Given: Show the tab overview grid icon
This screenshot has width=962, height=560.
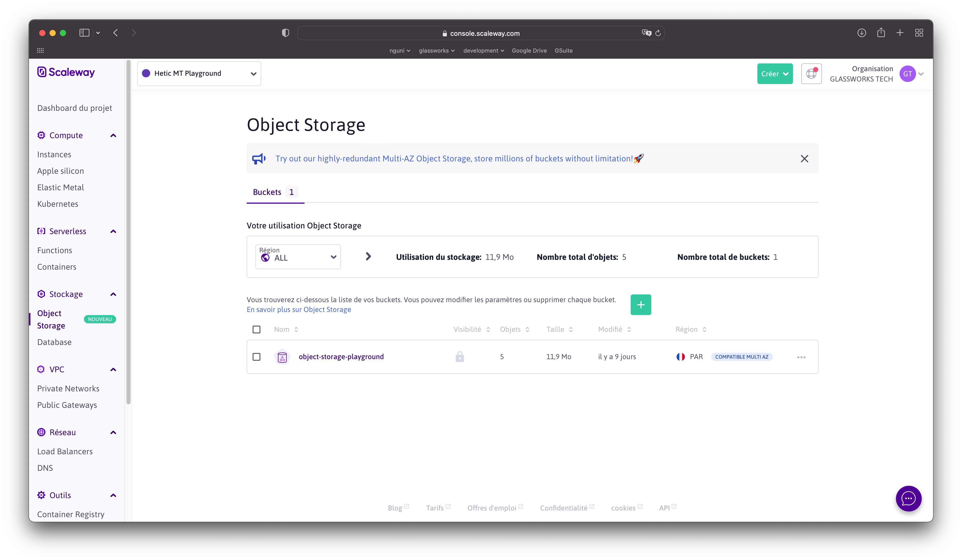Looking at the screenshot, I should [919, 33].
